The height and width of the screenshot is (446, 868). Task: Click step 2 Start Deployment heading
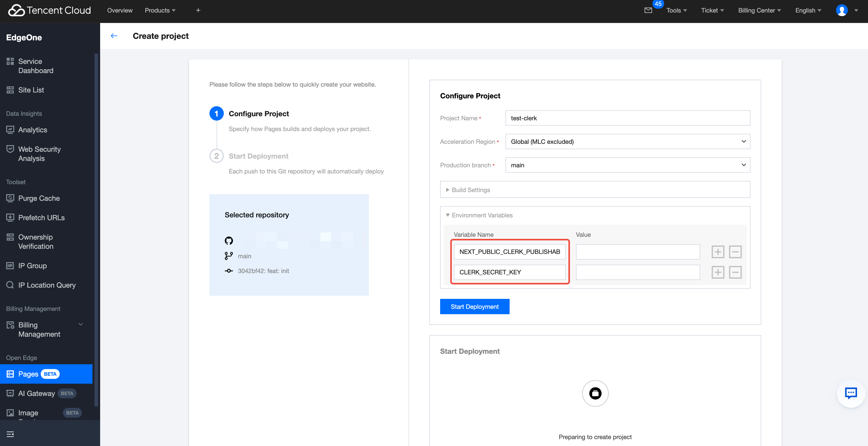click(x=259, y=156)
